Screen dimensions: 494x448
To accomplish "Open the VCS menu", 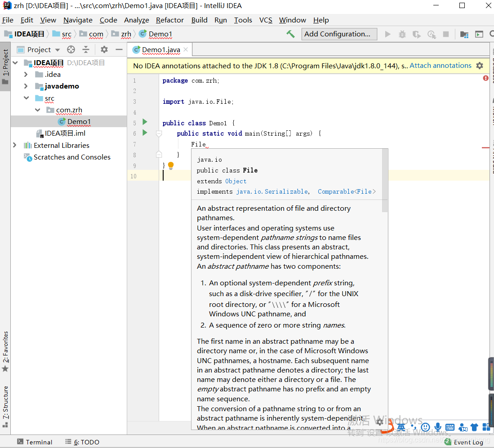I will tap(266, 20).
